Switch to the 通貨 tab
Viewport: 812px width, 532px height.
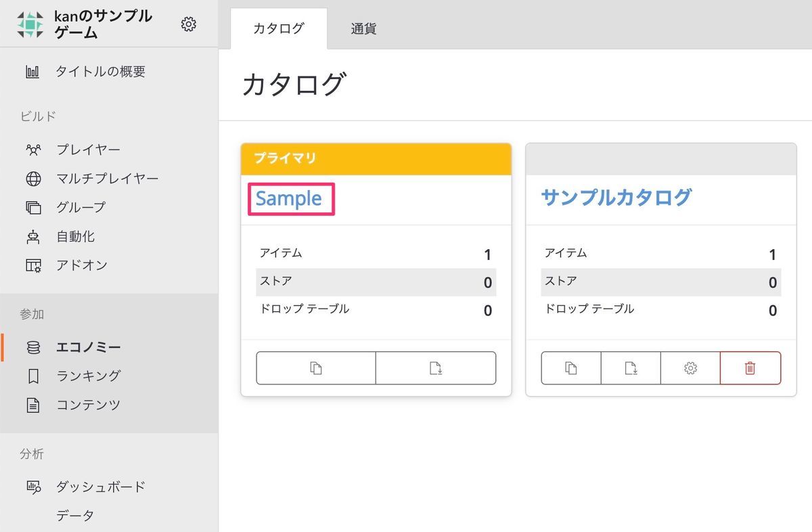[363, 28]
